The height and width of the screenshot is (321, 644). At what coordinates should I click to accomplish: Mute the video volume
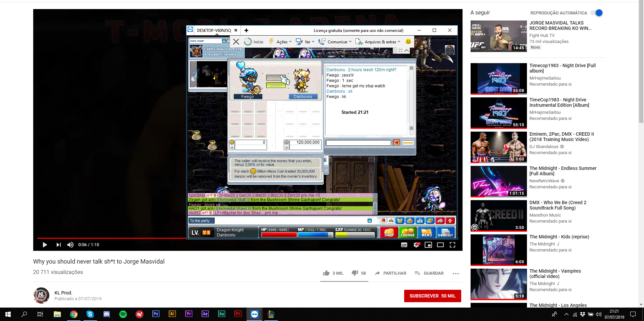click(70, 245)
